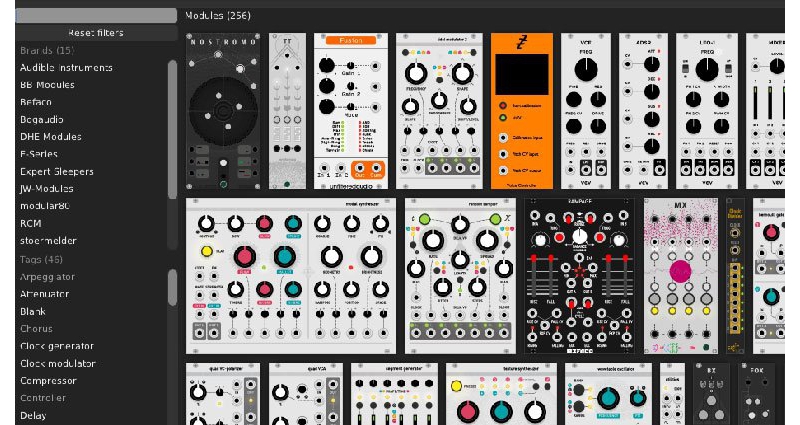Filter by BB Modules brand
This screenshot has height=425, width=800.
point(47,85)
